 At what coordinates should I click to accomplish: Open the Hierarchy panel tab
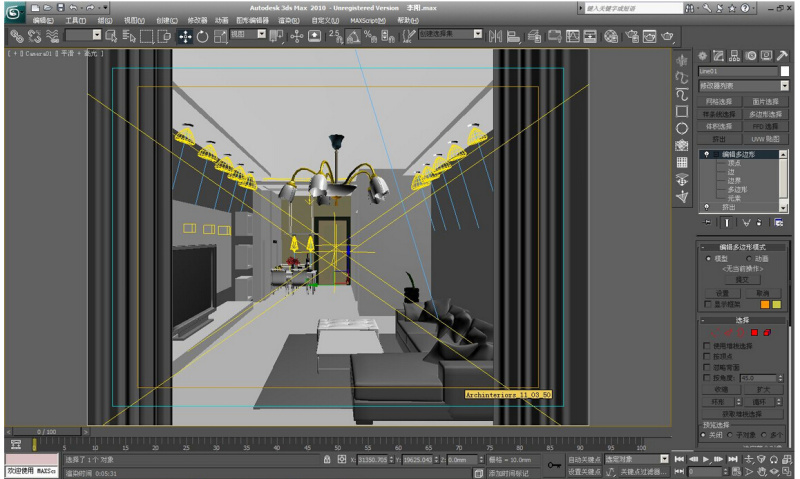click(733, 56)
